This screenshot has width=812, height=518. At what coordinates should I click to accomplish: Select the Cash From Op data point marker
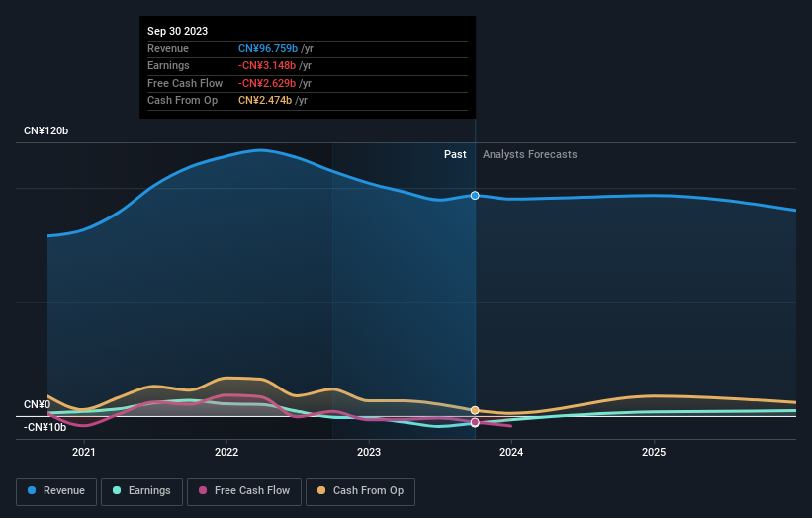(x=475, y=410)
